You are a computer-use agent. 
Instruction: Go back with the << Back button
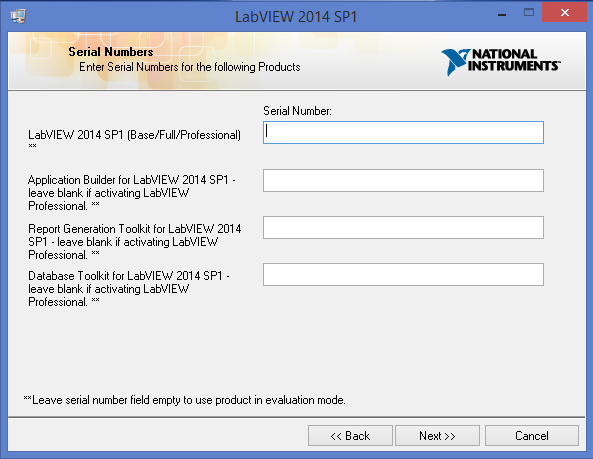[350, 436]
